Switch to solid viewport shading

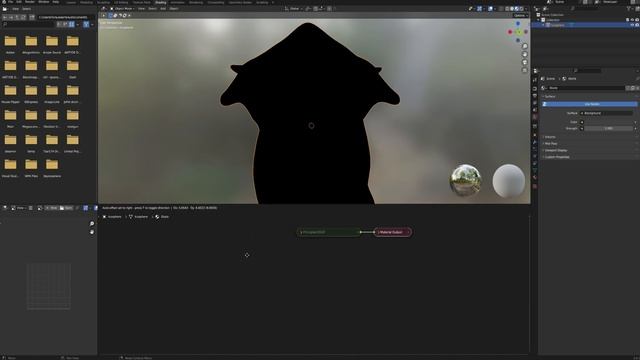click(x=512, y=9)
